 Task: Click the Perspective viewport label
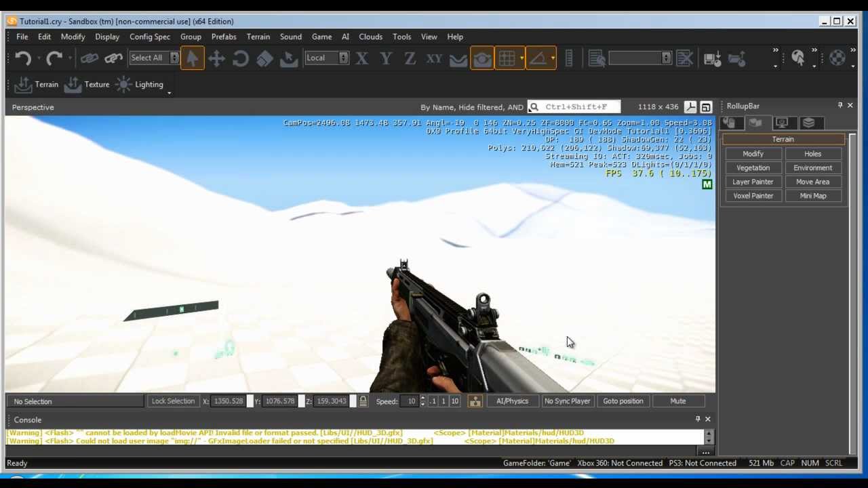tap(33, 107)
